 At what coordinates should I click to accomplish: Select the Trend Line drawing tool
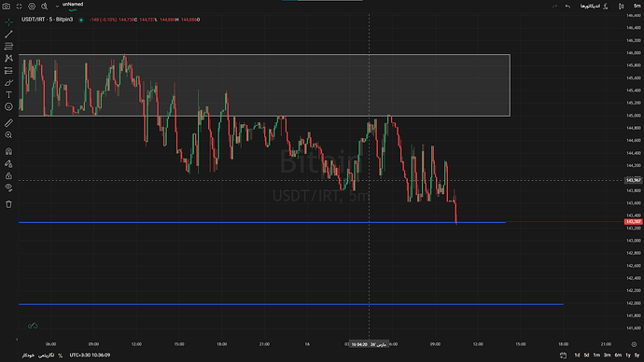(8, 35)
